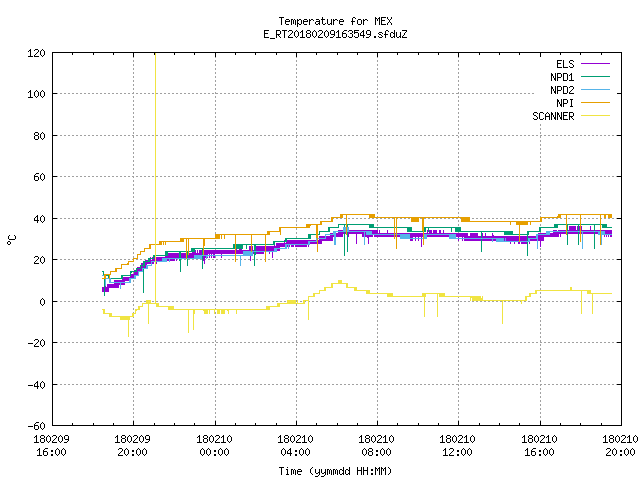Image resolution: width=640 pixels, height=480 pixels.
Task: Click the x-axis tick 180210 12:00
Action: click(x=457, y=446)
